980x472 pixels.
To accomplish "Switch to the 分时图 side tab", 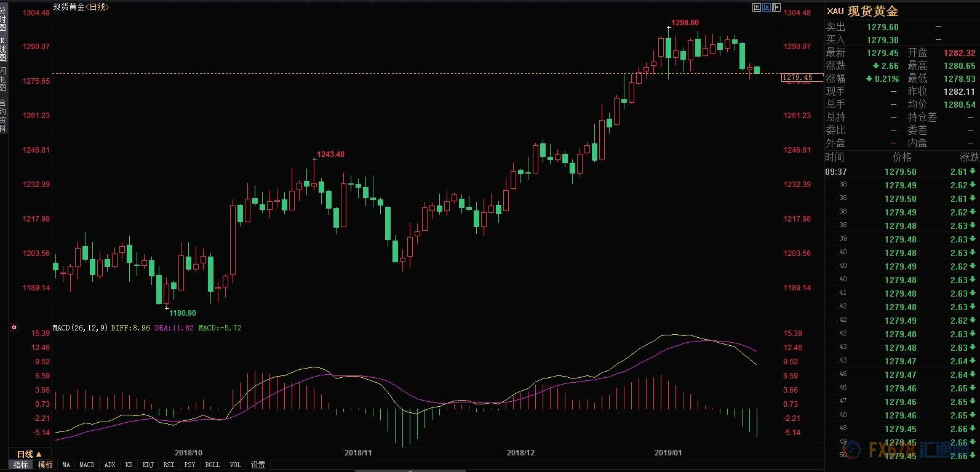I will 3,20.
